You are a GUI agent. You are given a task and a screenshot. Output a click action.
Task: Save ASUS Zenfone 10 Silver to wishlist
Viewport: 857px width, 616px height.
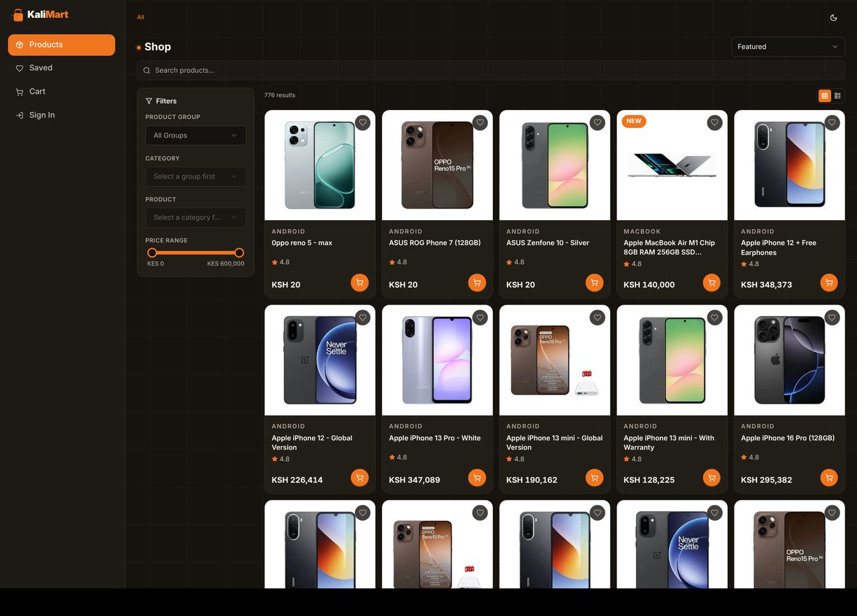point(597,123)
